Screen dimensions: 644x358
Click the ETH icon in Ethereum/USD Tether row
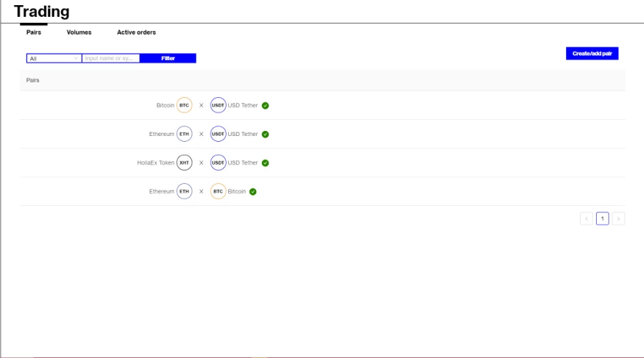pos(184,134)
